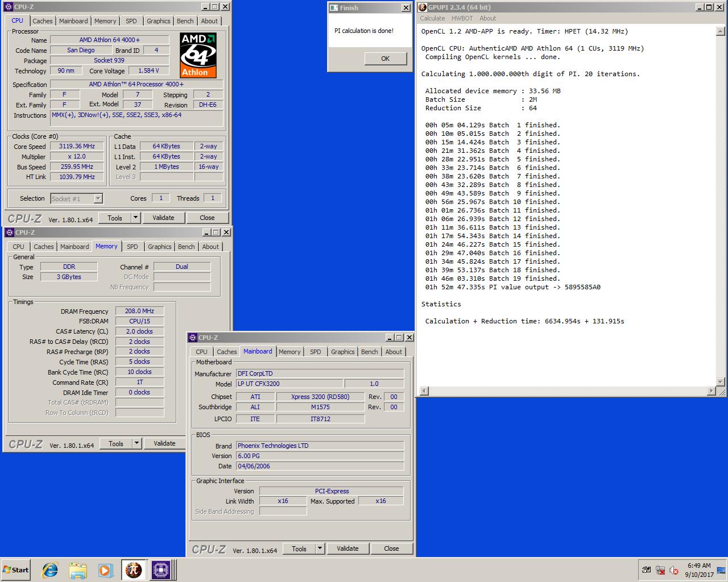Switch to CPU tab in Memory CPU-Z window
This screenshot has height=582, width=728.
19,247
